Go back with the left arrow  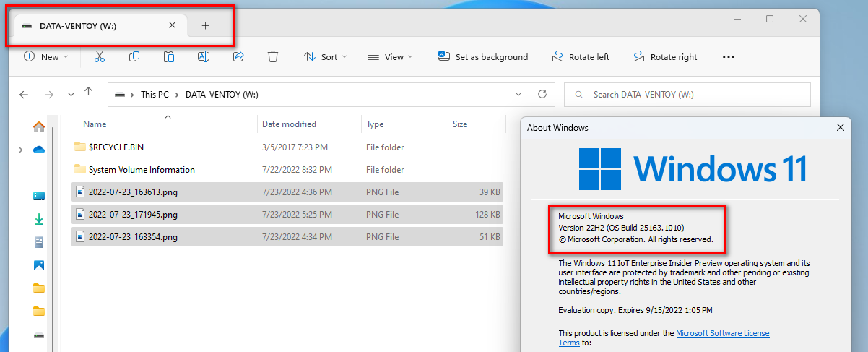(x=24, y=94)
